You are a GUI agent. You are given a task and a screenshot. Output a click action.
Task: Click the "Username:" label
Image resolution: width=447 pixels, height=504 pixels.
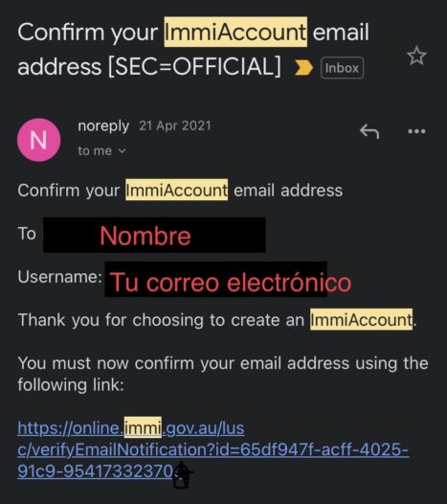click(60, 276)
